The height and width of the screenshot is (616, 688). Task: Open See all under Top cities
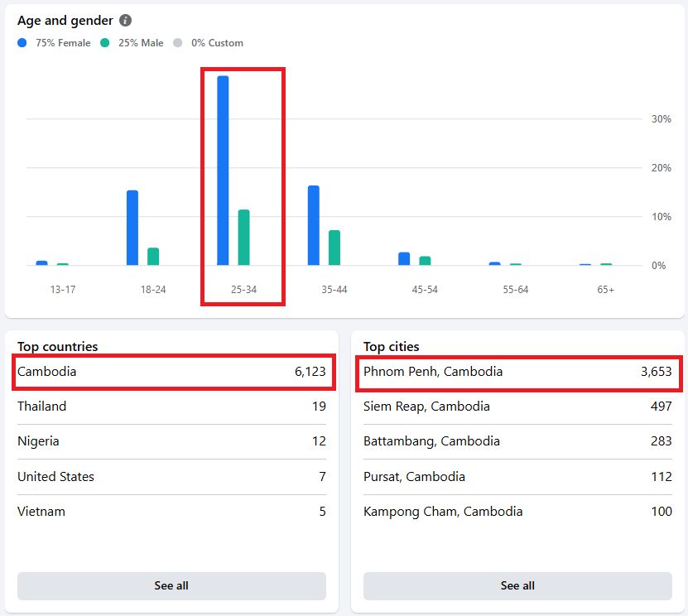(x=517, y=585)
